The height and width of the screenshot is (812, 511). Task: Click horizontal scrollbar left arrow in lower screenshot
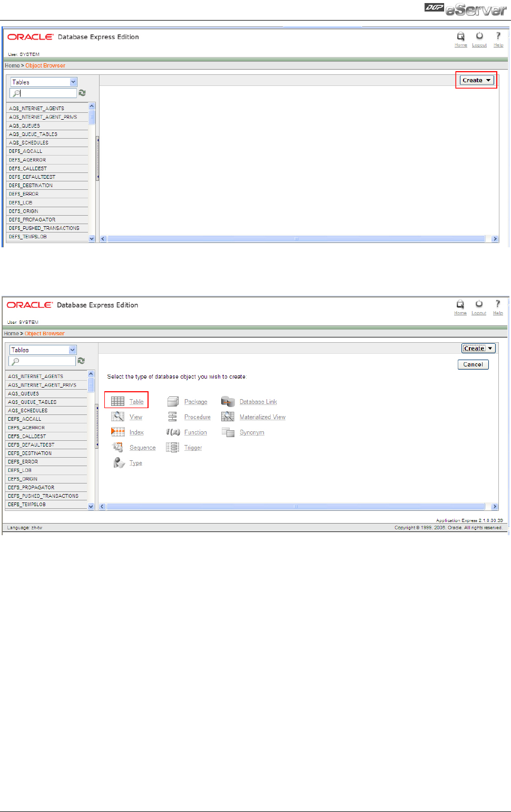click(x=102, y=507)
